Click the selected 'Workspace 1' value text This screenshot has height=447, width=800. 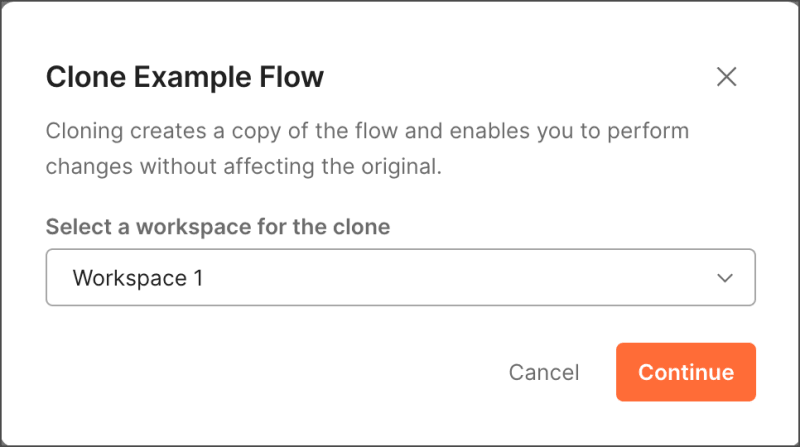click(x=138, y=278)
